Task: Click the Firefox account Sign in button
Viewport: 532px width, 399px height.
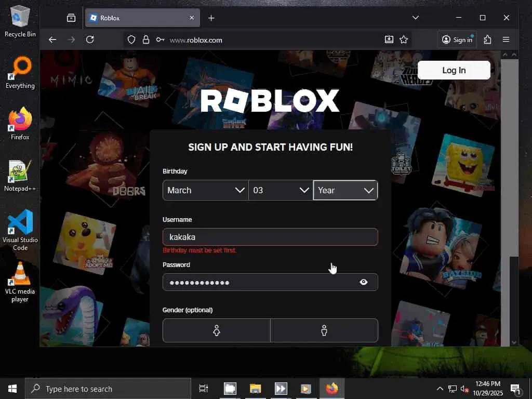Action: coord(457,39)
